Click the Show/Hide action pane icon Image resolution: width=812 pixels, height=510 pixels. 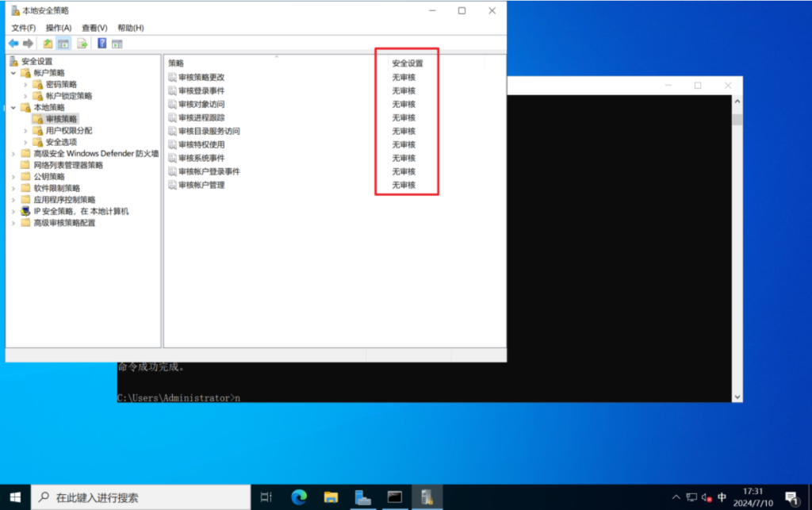pyautogui.click(x=117, y=44)
